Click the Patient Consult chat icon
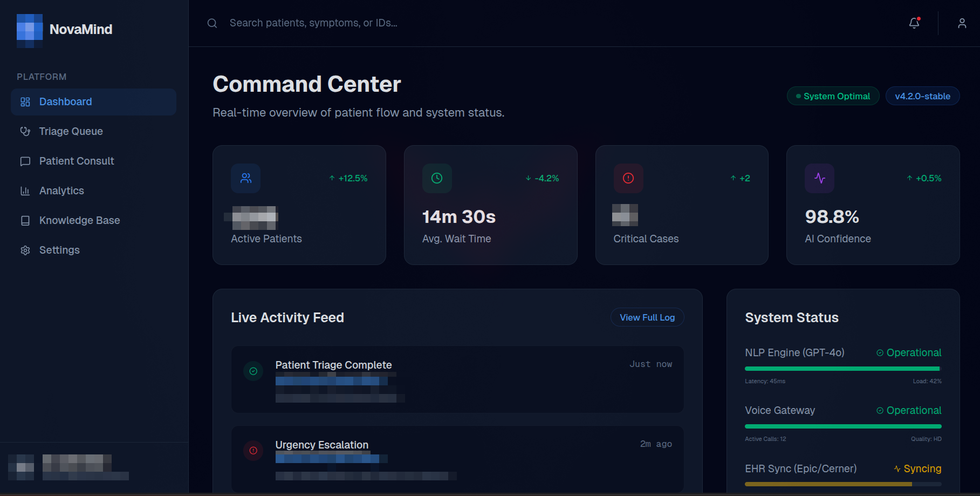 click(25, 161)
